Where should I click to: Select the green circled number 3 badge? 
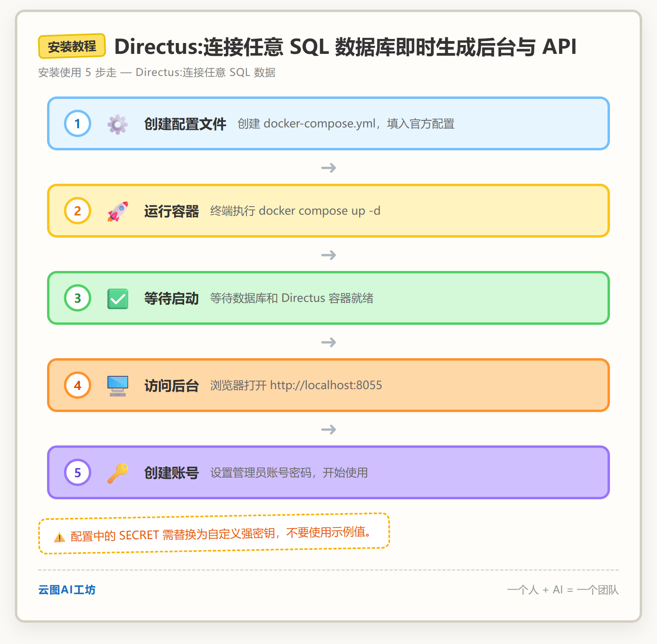click(78, 298)
